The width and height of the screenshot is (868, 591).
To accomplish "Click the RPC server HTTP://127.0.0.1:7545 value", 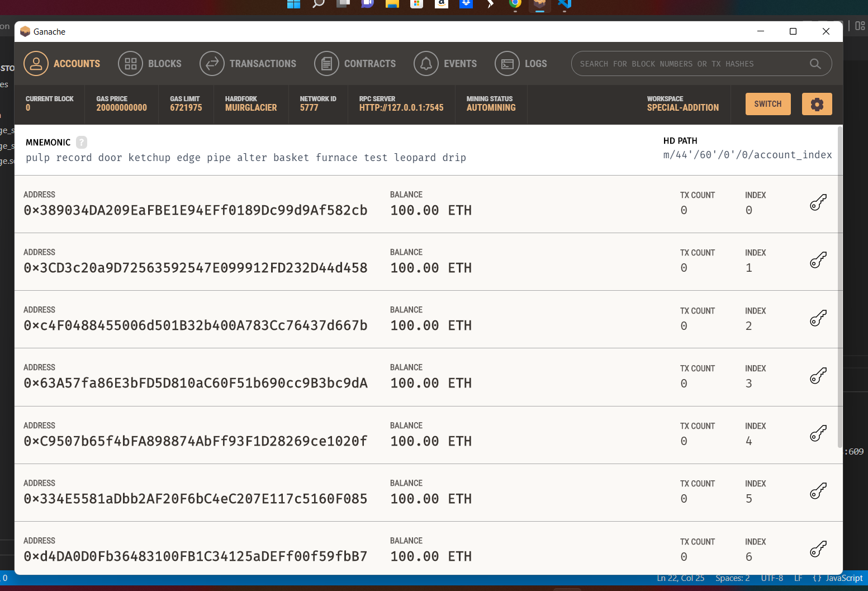I will pos(401,107).
